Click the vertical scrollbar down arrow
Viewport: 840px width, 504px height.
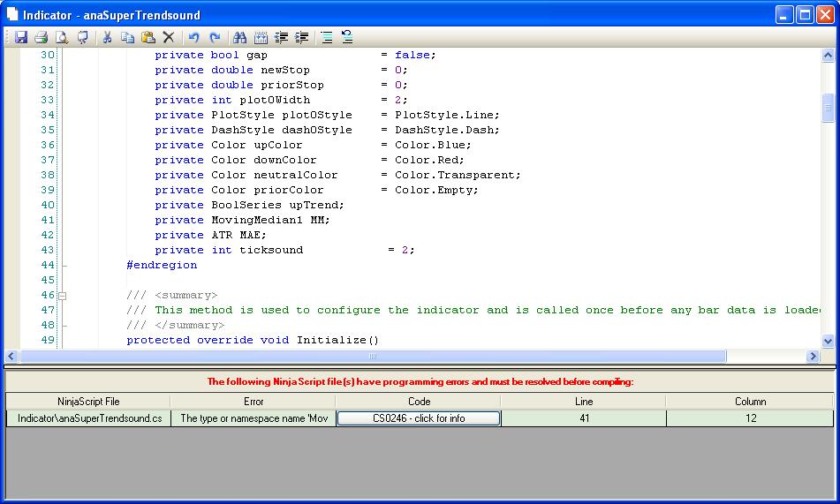point(828,342)
